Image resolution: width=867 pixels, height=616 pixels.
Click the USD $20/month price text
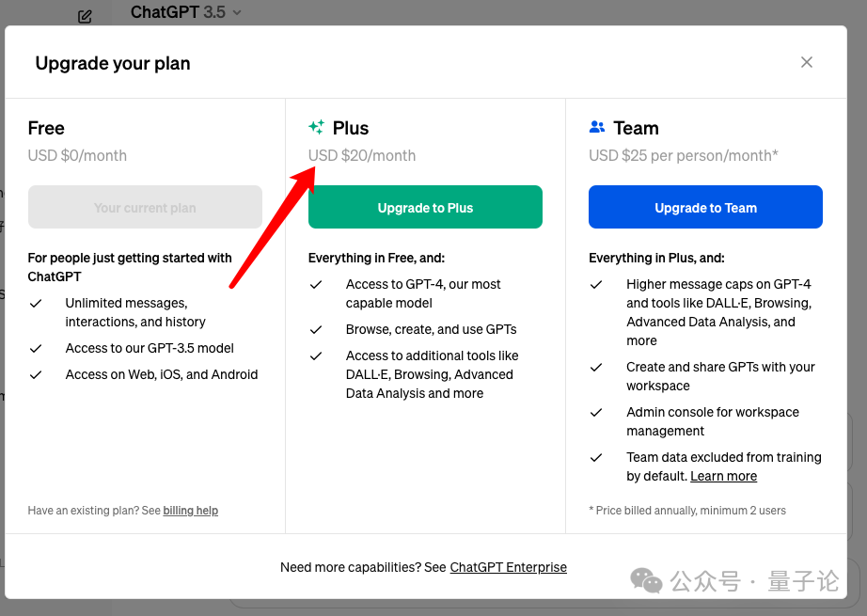click(x=362, y=155)
